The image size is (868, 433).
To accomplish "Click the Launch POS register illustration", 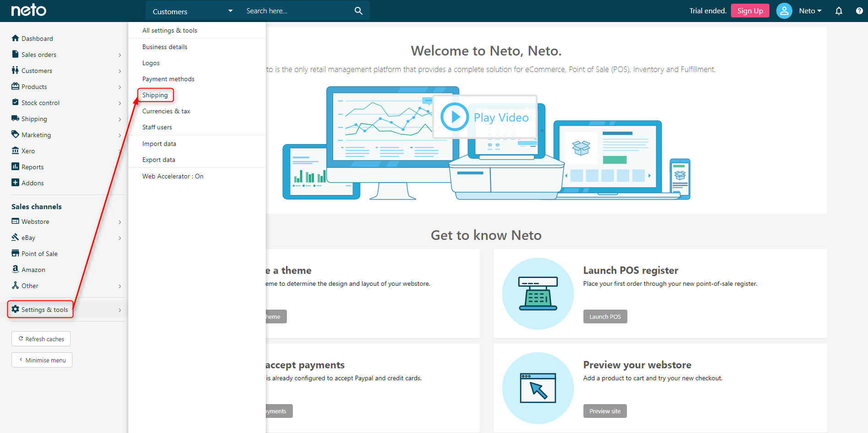I will pos(538,294).
